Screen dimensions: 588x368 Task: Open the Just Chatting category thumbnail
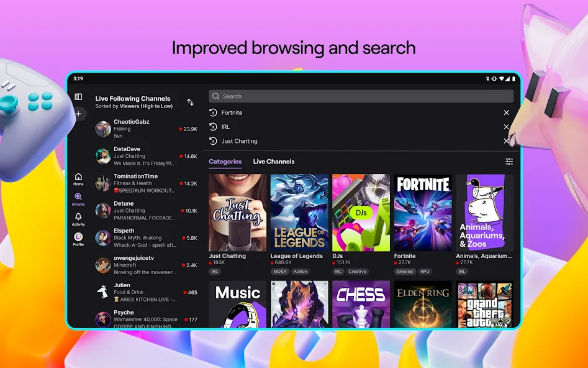237,211
